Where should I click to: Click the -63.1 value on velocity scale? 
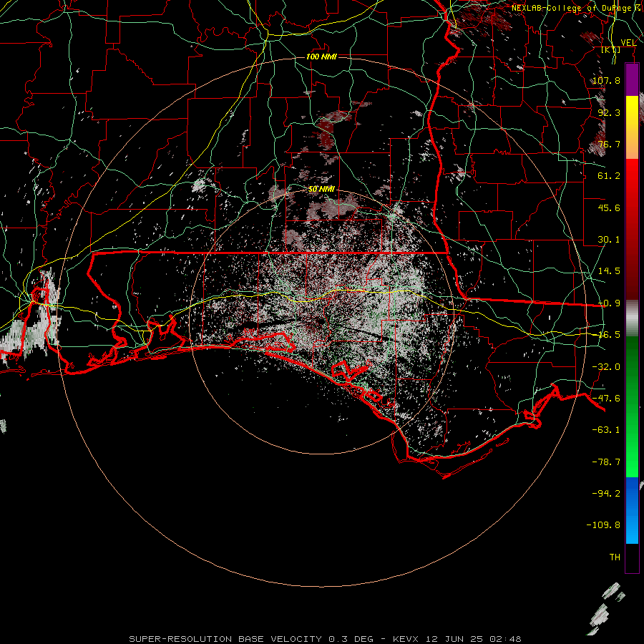click(x=606, y=430)
